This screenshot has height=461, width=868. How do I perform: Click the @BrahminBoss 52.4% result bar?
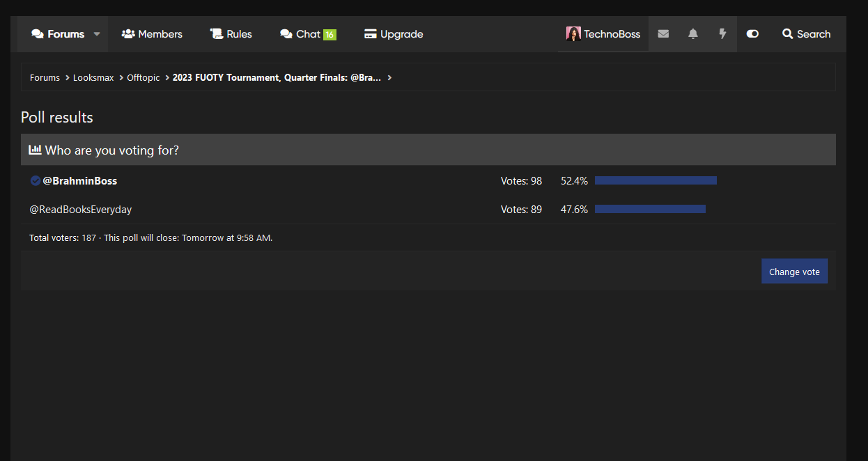point(655,181)
